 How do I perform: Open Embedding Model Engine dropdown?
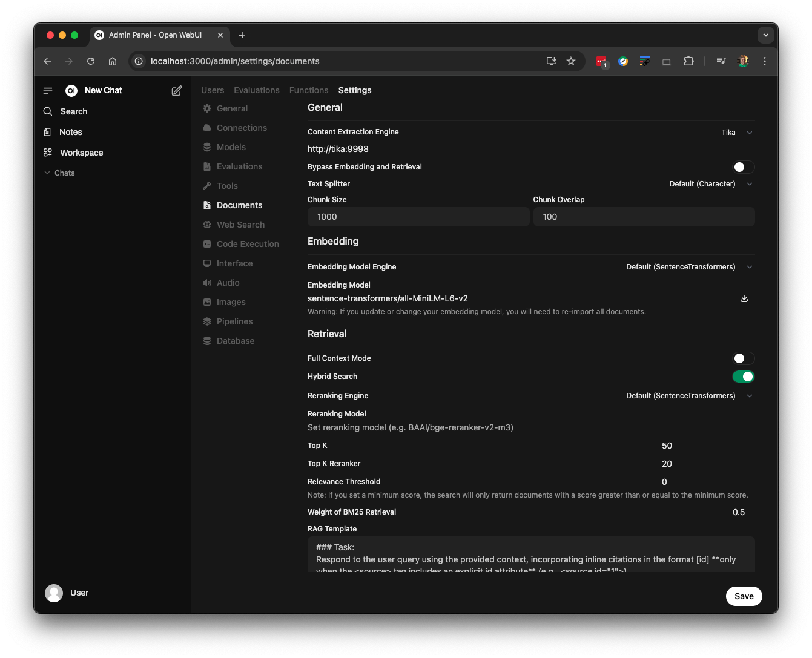[689, 267]
